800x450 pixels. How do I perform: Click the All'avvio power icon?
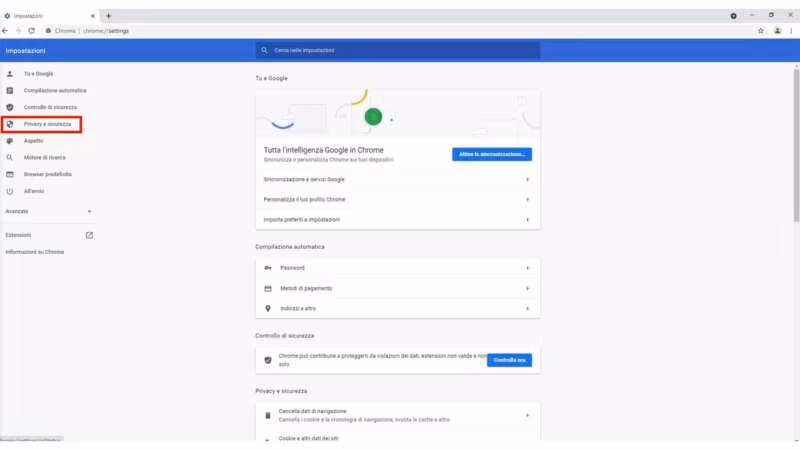click(10, 191)
